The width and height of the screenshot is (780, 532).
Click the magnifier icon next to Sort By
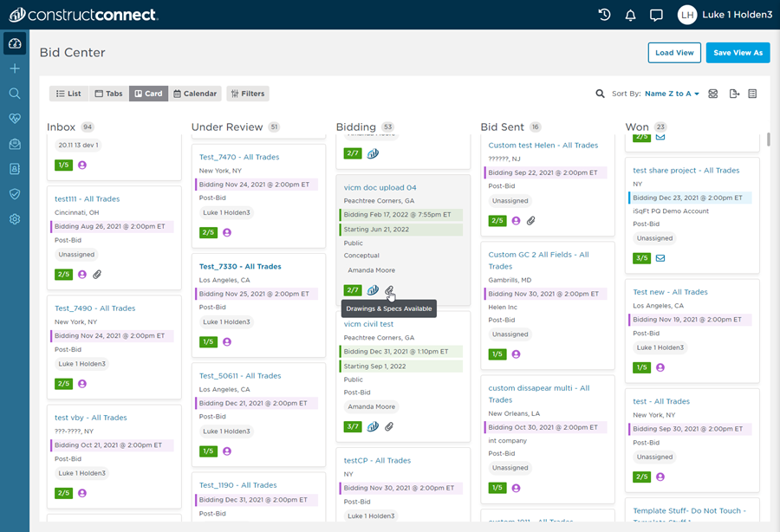pos(600,94)
